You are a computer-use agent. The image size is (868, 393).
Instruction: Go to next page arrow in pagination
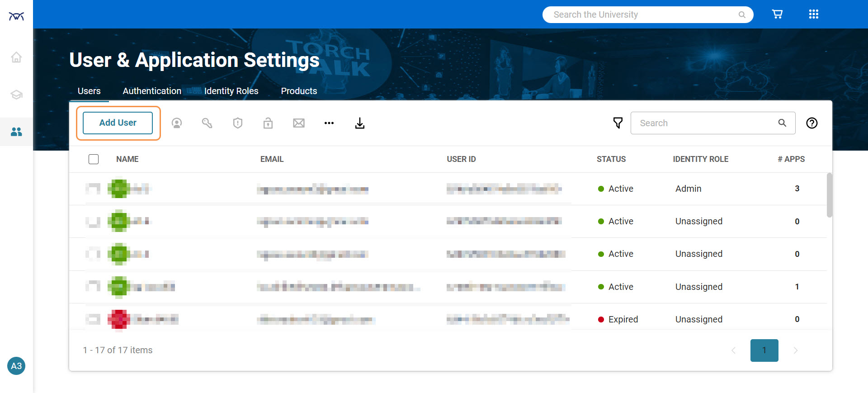796,350
